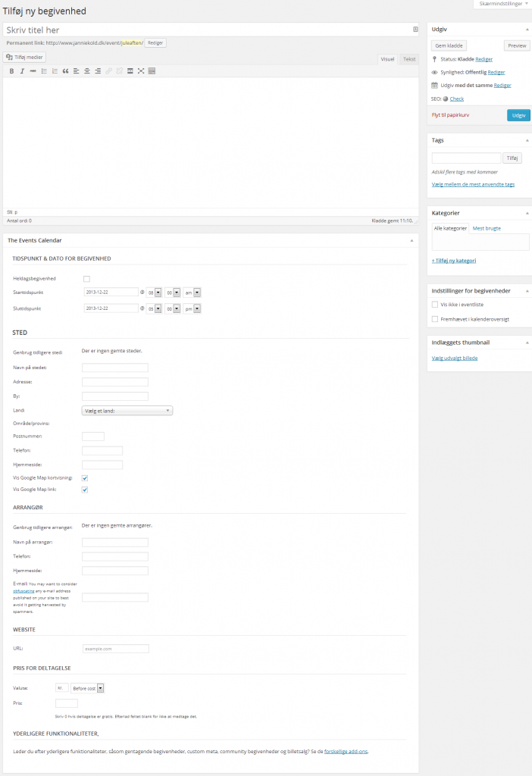The image size is (532, 776).
Task: Open the end time am/pm dropdown
Action: point(192,309)
